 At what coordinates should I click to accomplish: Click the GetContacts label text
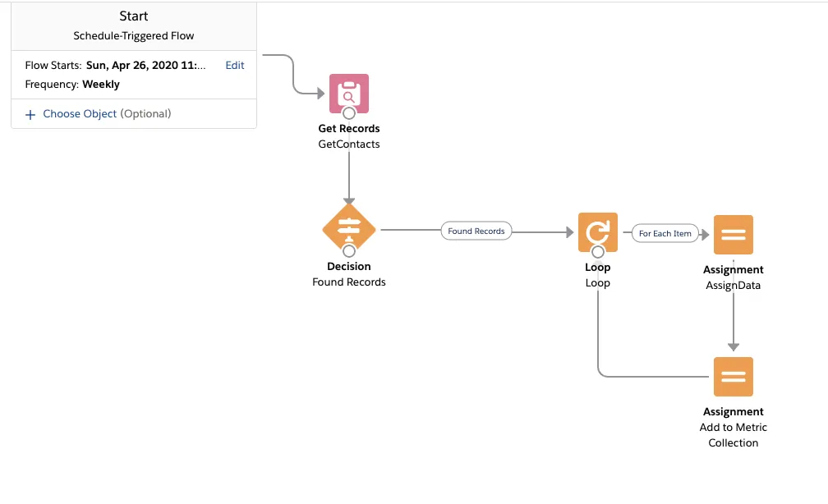(x=348, y=144)
